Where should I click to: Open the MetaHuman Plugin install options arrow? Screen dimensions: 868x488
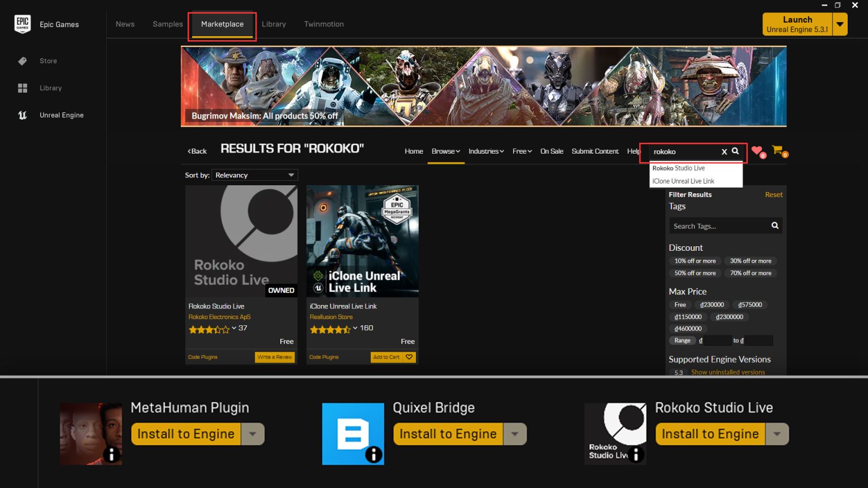tap(253, 434)
